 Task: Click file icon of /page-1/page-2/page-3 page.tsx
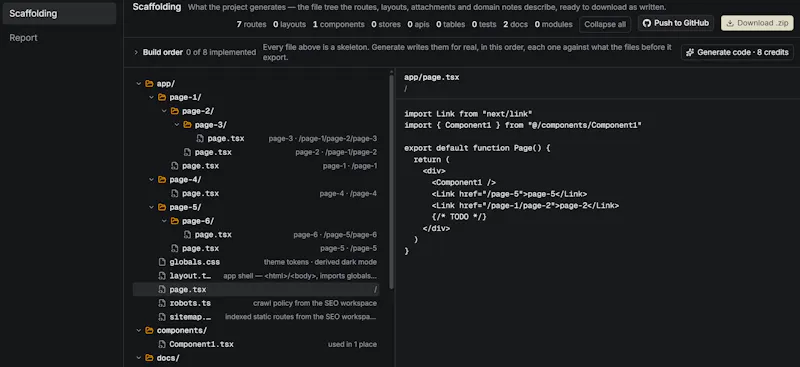pyautogui.click(x=200, y=138)
